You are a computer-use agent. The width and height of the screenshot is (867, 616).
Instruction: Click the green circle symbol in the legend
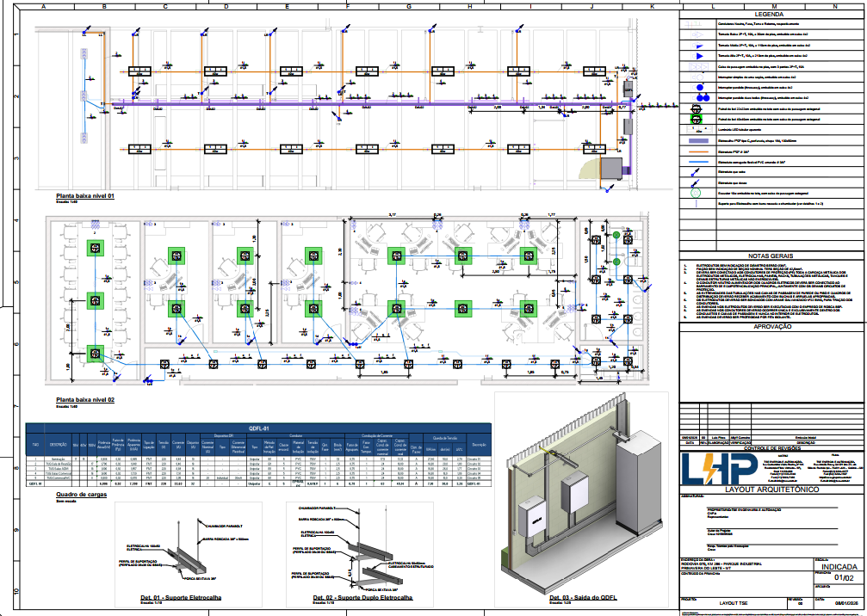pos(697,193)
